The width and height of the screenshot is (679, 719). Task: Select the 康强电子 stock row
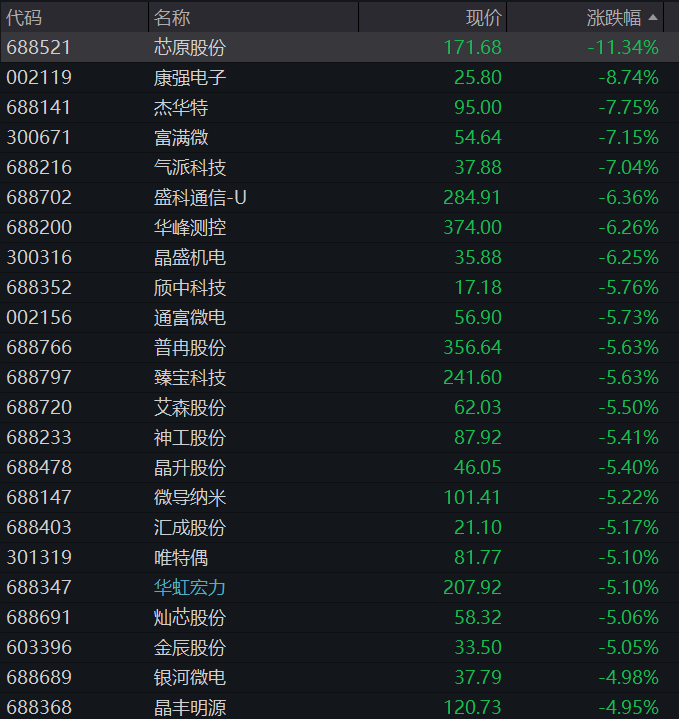click(x=339, y=77)
